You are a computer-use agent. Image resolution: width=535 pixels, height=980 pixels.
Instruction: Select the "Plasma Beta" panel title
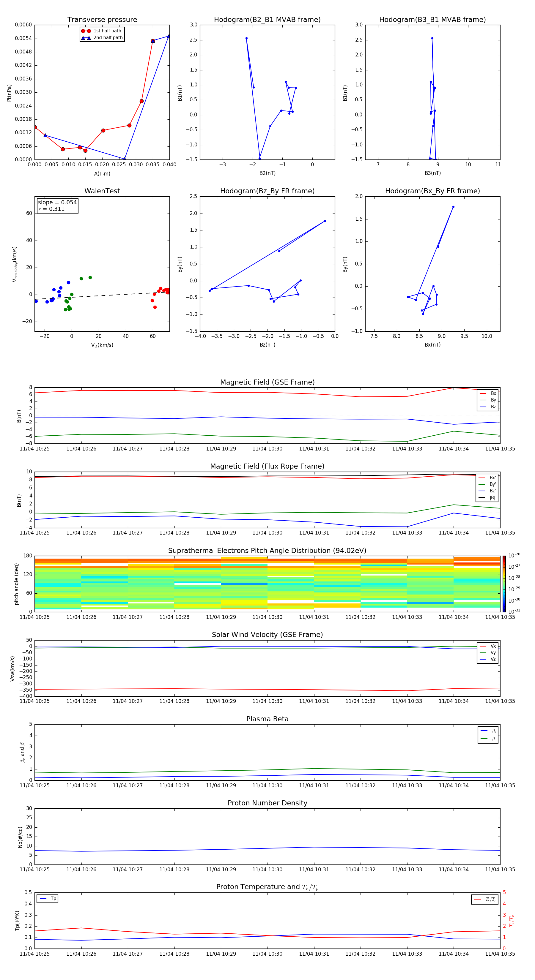pyautogui.click(x=267, y=719)
